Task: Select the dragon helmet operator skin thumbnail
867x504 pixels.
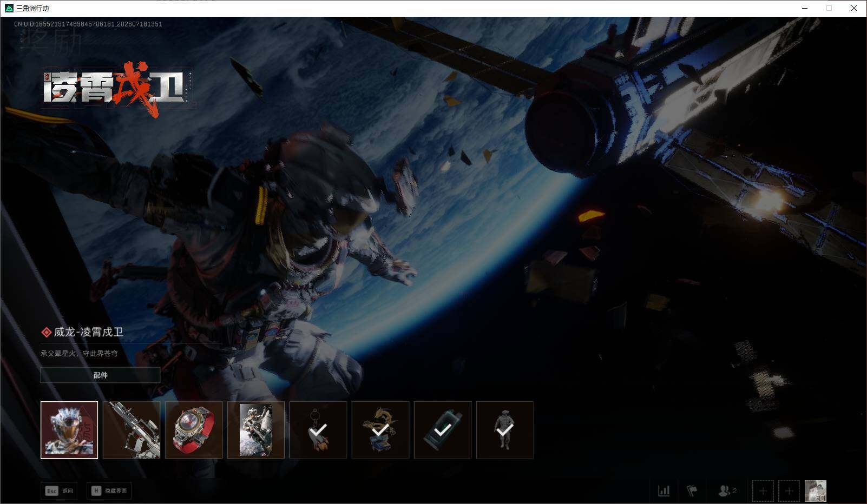Action: click(69, 430)
